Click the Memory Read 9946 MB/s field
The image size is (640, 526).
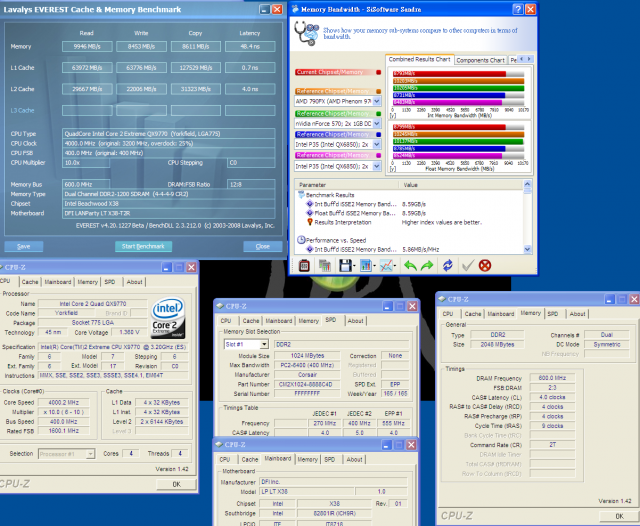click(87, 47)
